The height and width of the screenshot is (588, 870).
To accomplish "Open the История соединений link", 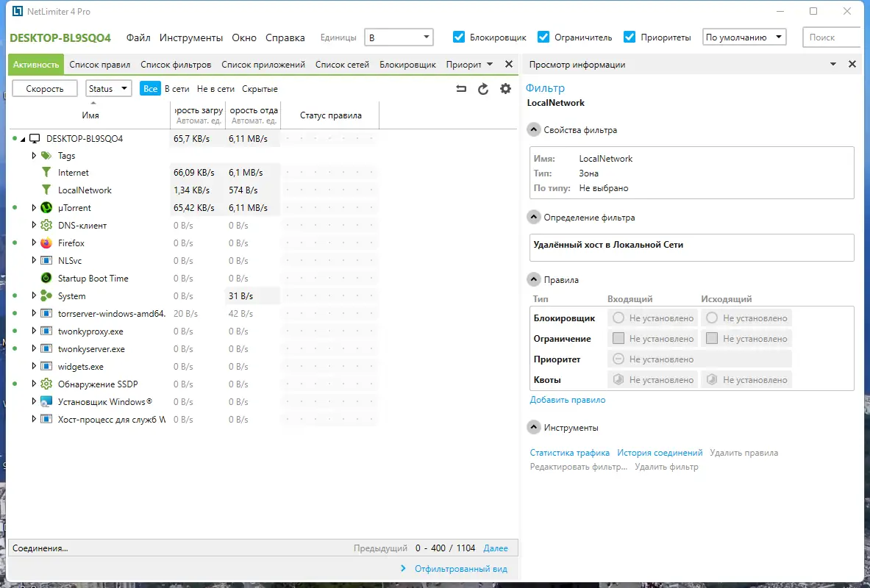I will [660, 453].
